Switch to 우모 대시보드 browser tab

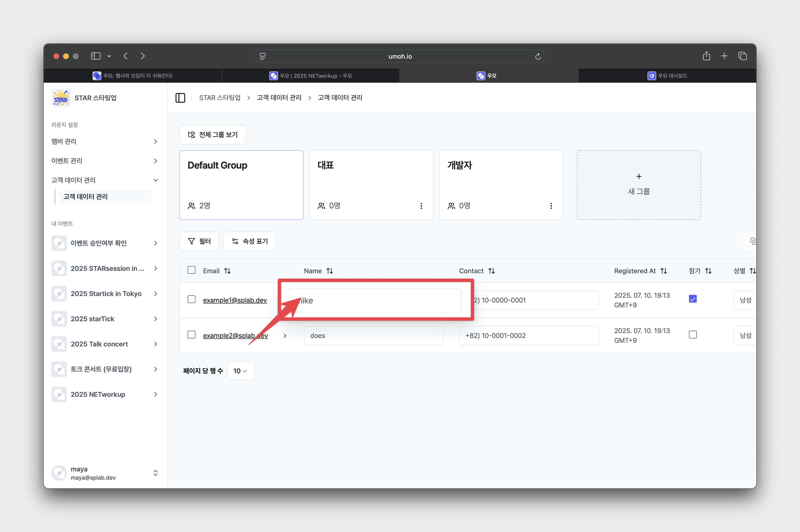click(x=667, y=76)
